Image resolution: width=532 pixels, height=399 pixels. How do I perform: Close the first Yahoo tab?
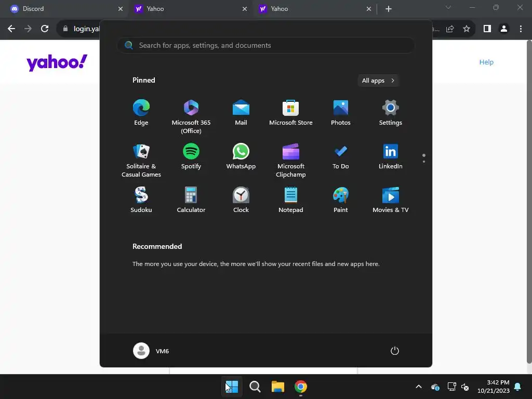pyautogui.click(x=245, y=9)
